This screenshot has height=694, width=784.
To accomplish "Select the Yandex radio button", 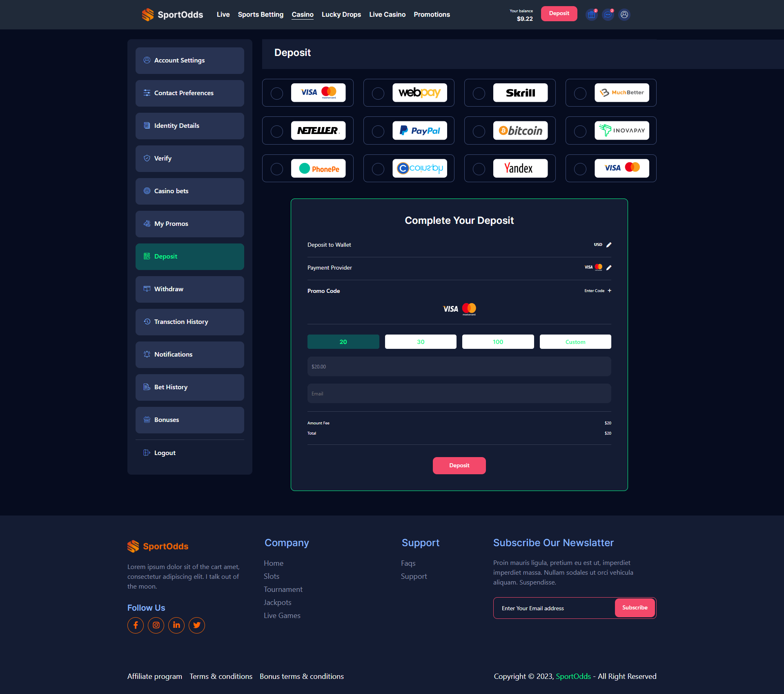I will coord(479,169).
